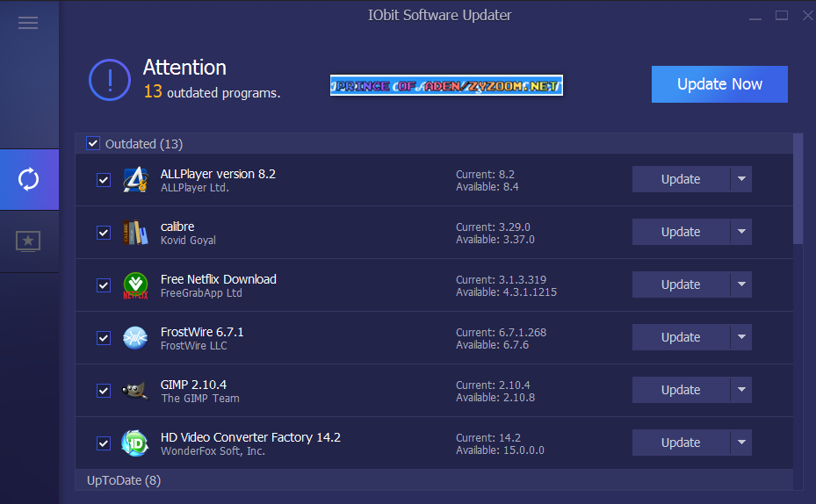
Task: Click the FrostWire app icon
Action: click(x=135, y=338)
